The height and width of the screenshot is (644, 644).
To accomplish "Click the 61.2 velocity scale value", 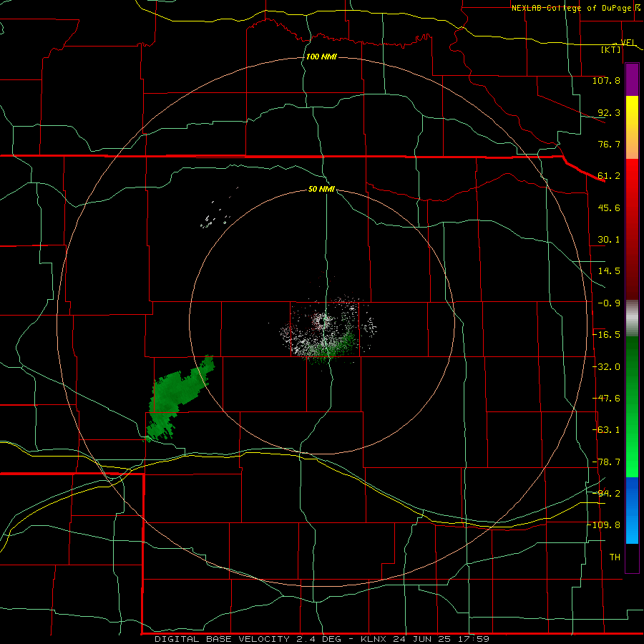I will tap(609, 176).
